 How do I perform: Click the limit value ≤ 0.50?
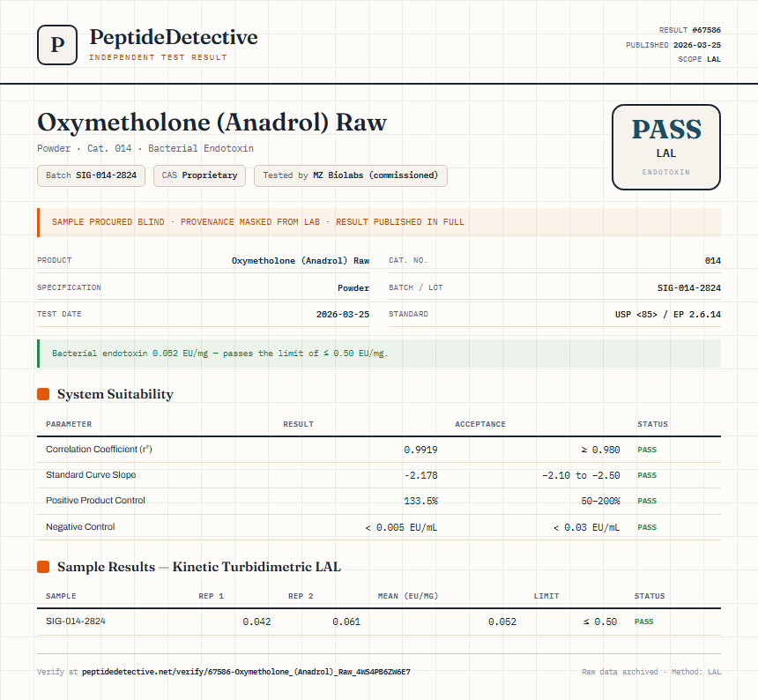pos(600,622)
